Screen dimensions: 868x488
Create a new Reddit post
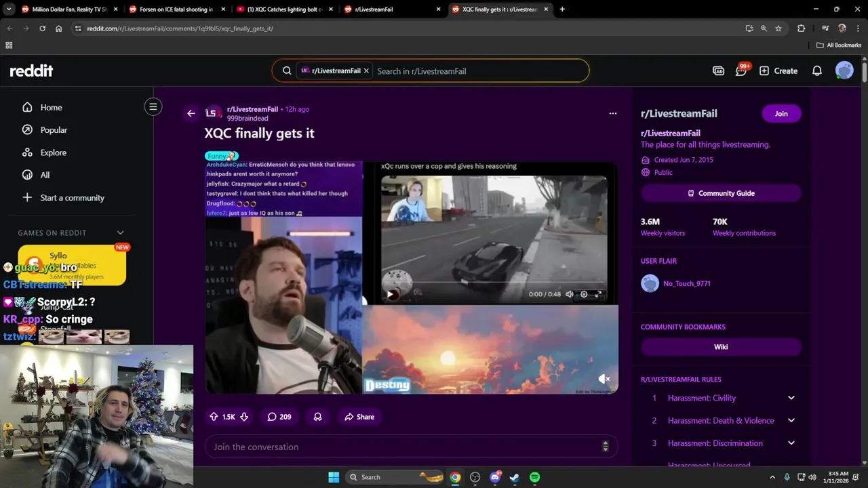pos(778,70)
